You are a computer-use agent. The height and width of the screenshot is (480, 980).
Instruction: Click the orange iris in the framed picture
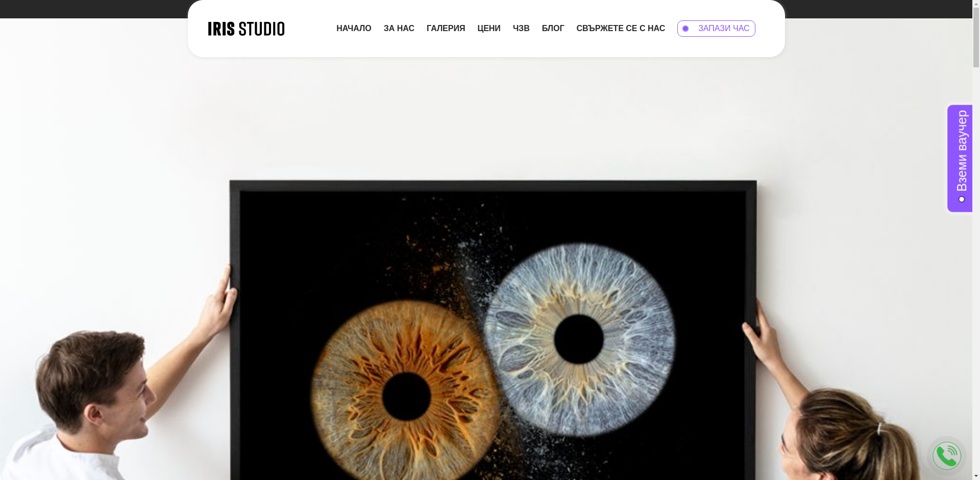point(357,357)
